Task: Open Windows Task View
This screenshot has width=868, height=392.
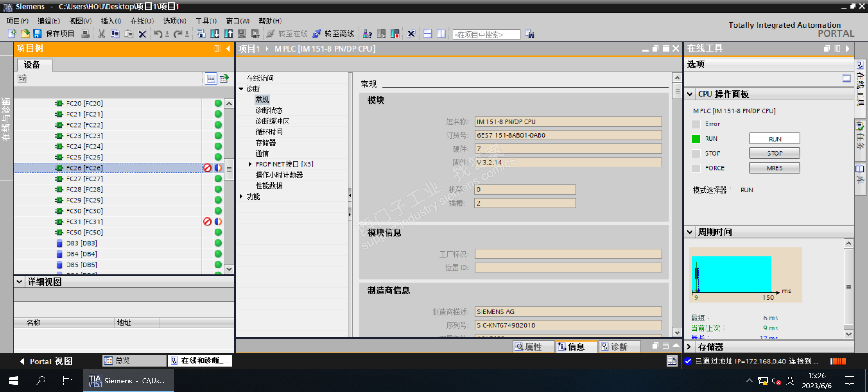Action: click(68, 381)
